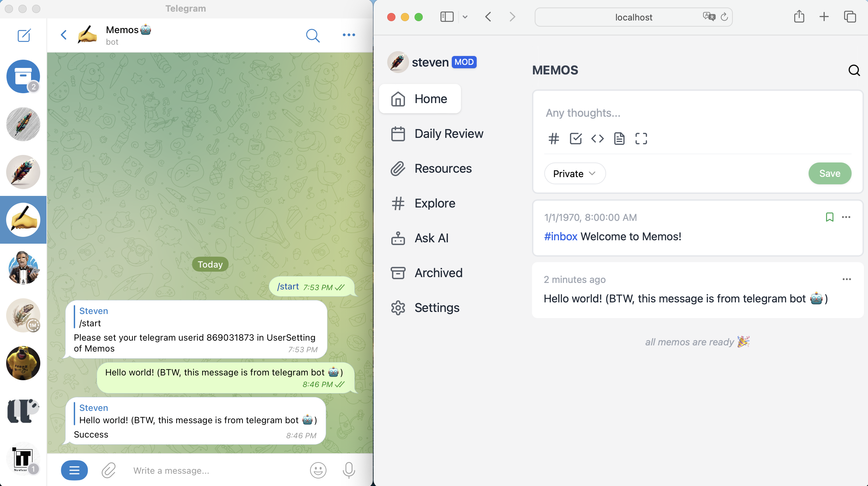Image resolution: width=868 pixels, height=486 pixels.
Task: Open Archived in Memos sidebar
Action: (x=427, y=273)
